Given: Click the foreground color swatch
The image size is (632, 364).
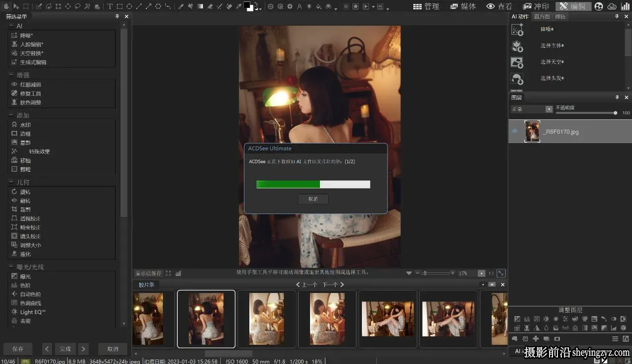Looking at the screenshot, I should 246,5.
